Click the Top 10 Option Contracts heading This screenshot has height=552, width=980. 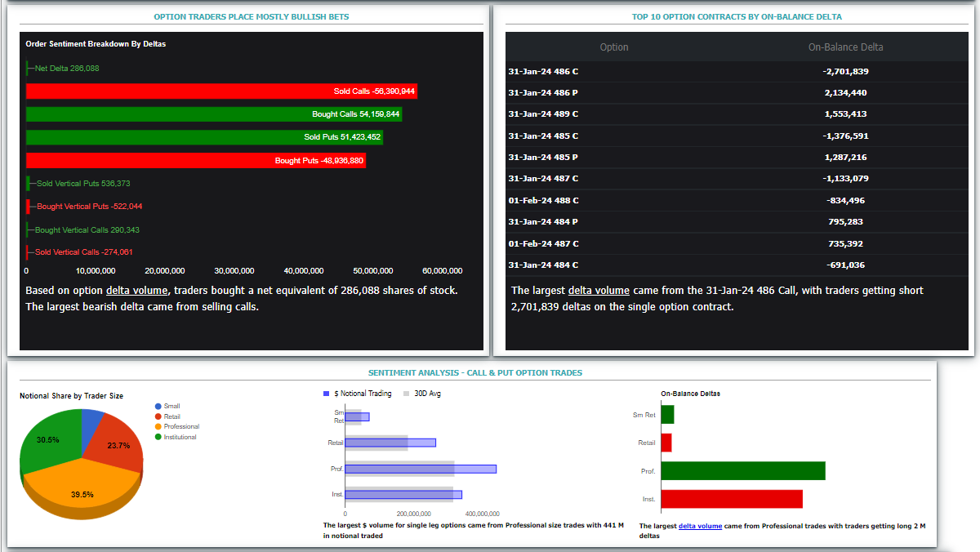[737, 16]
